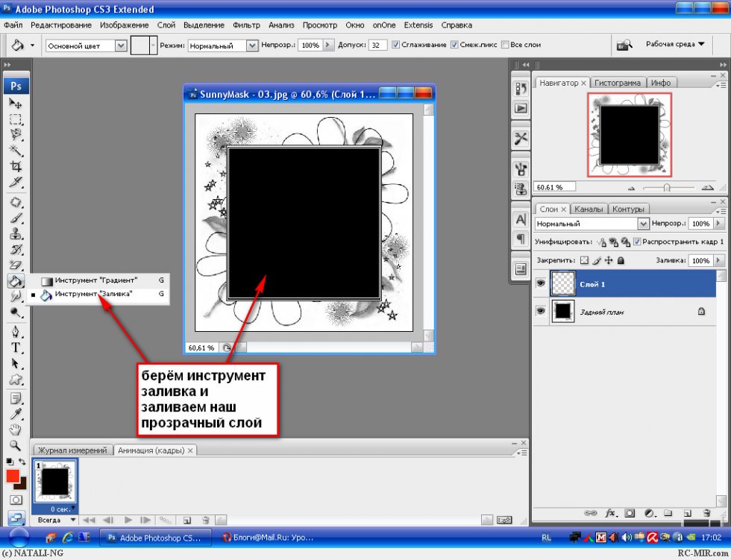Screen dimensions: 731x560
Task: Open Рабочая среда workspace dropdown
Action: (x=675, y=44)
